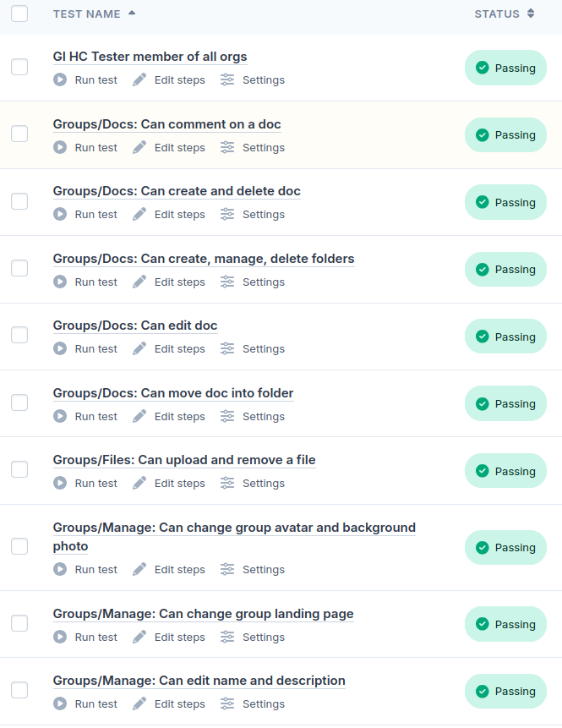The width and height of the screenshot is (562, 728).
Task: Click Passing badge for Can create and delete doc
Action: (x=505, y=202)
